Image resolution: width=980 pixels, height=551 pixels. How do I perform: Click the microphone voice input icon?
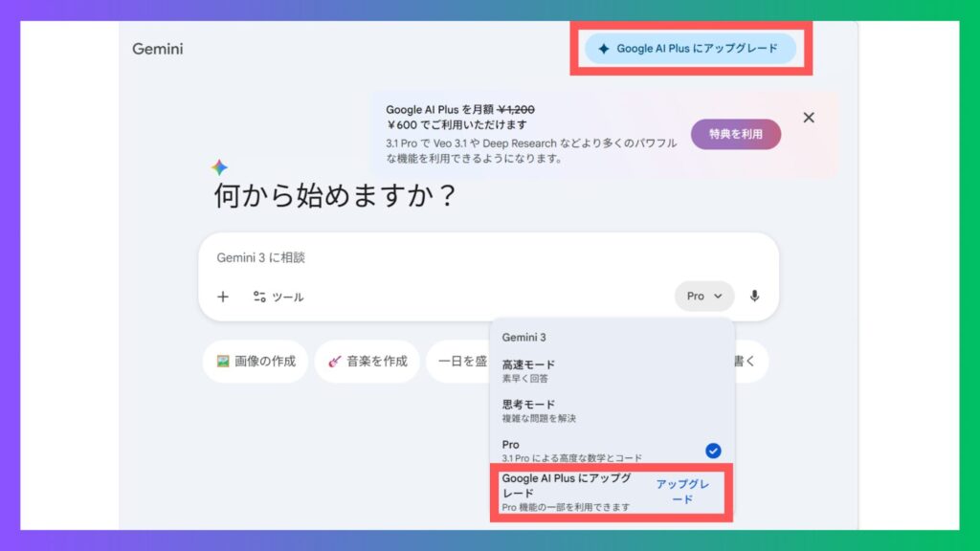coord(754,297)
